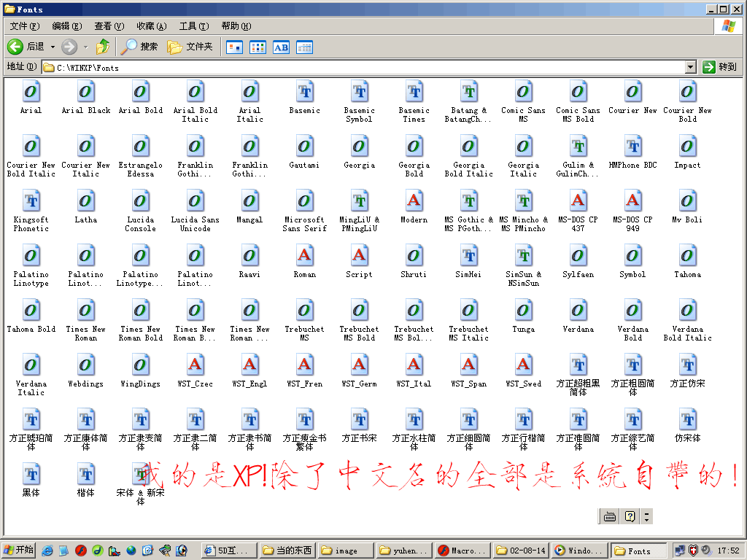Toggle the 搜索 search pane
Image resolution: width=747 pixels, height=560 pixels.
(x=139, y=47)
